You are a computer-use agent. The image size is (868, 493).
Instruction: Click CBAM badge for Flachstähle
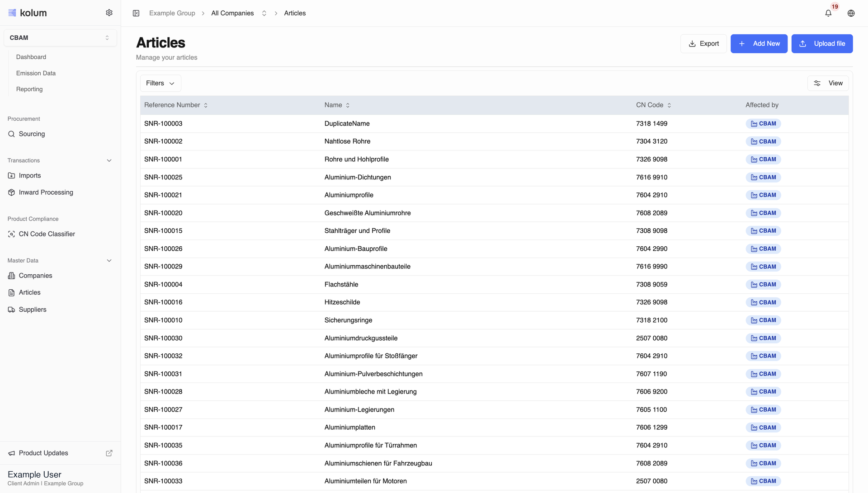click(763, 284)
